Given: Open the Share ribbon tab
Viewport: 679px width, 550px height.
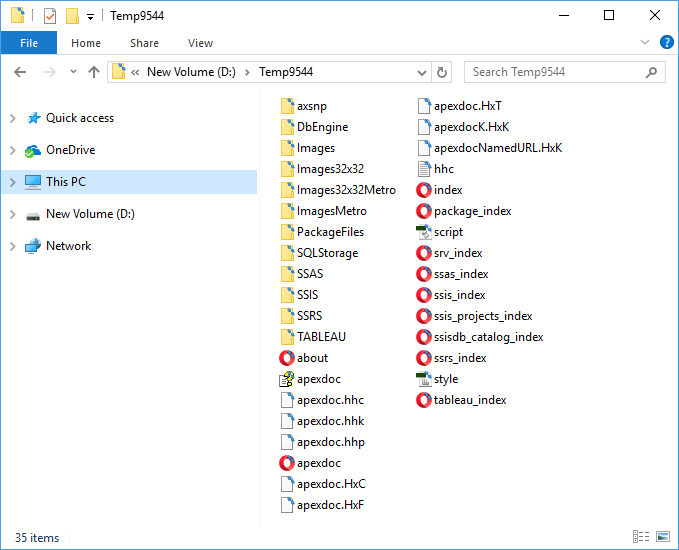Looking at the screenshot, I should pyautogui.click(x=144, y=43).
